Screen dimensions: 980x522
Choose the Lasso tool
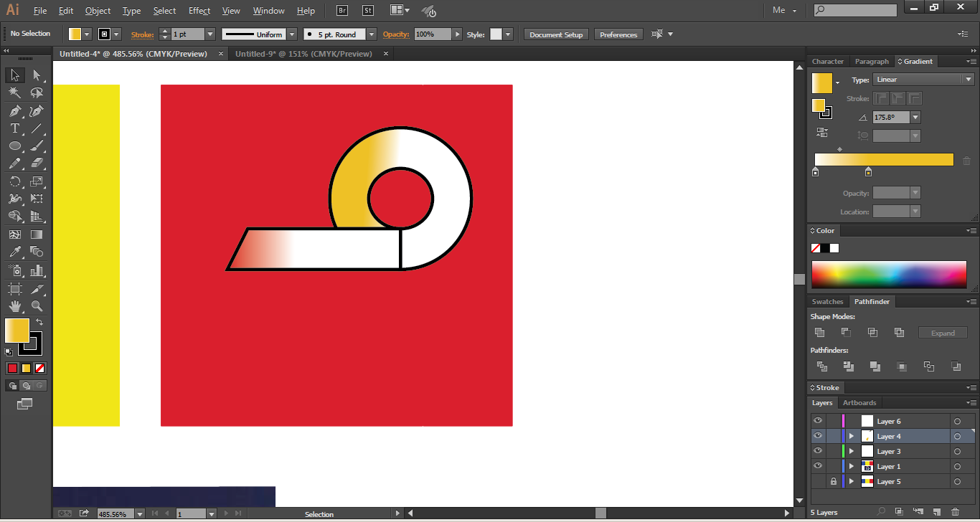[37, 93]
